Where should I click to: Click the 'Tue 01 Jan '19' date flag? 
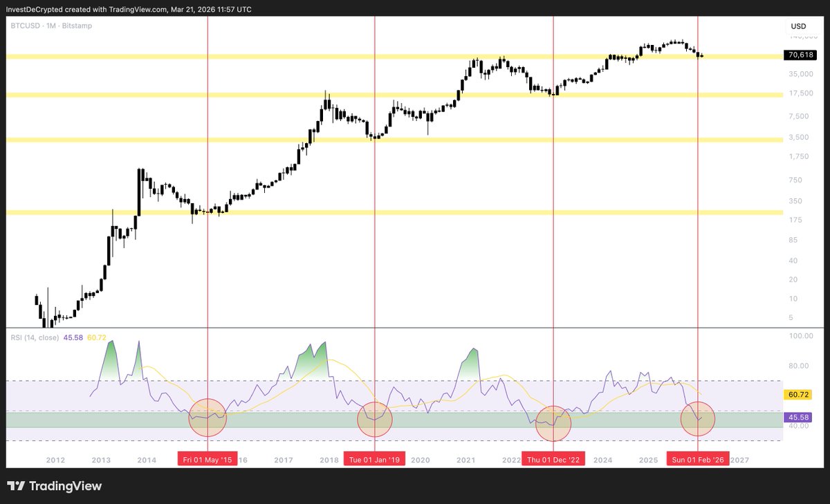click(x=374, y=458)
